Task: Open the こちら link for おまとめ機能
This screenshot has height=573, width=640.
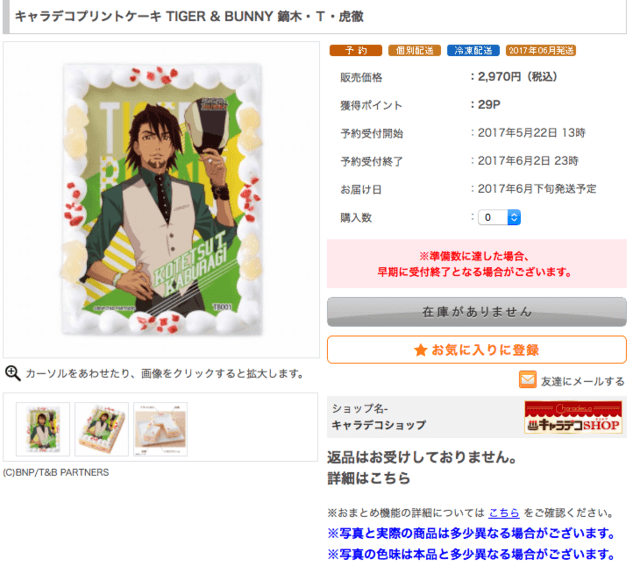Action: click(504, 513)
